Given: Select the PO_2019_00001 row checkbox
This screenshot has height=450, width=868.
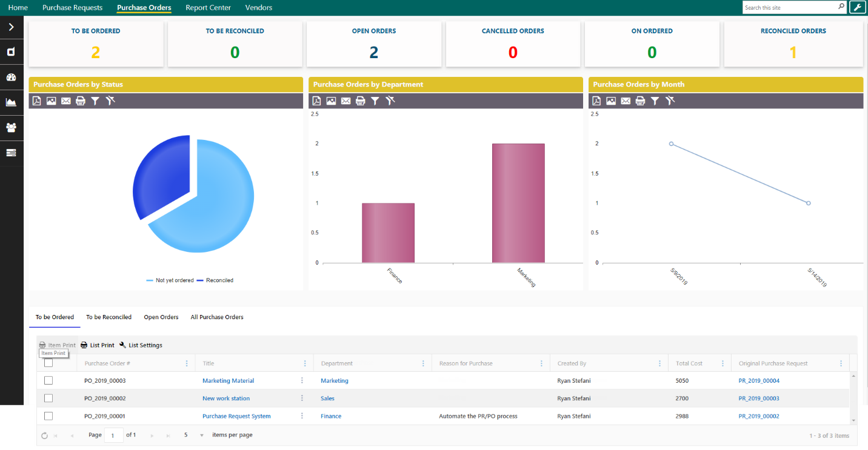Looking at the screenshot, I should tap(48, 416).
